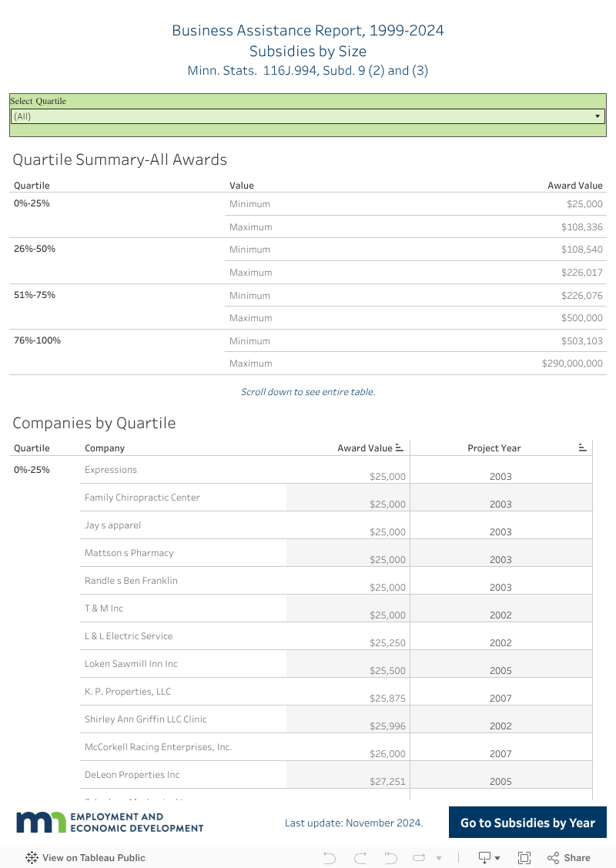Click the $290,000,000 maximum award value
The height and width of the screenshot is (868, 616).
tap(572, 364)
